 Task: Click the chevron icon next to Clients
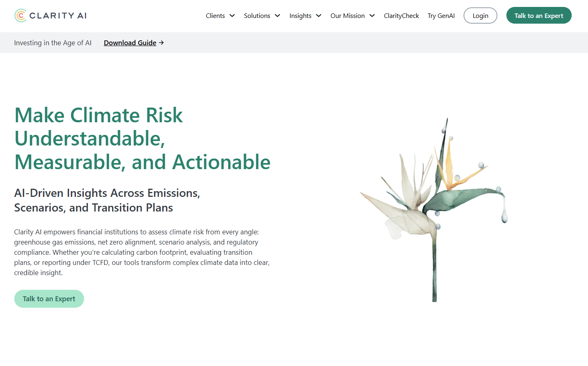[x=232, y=15]
